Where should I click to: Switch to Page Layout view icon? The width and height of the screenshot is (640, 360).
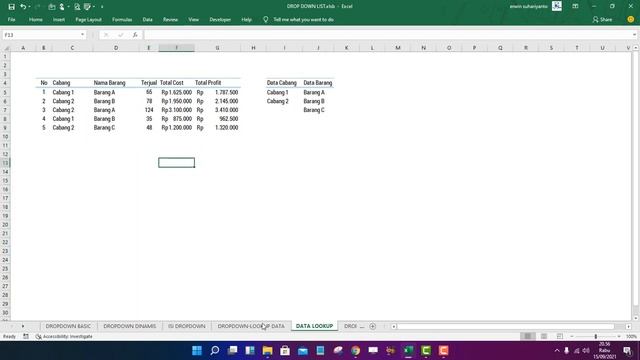(544, 336)
